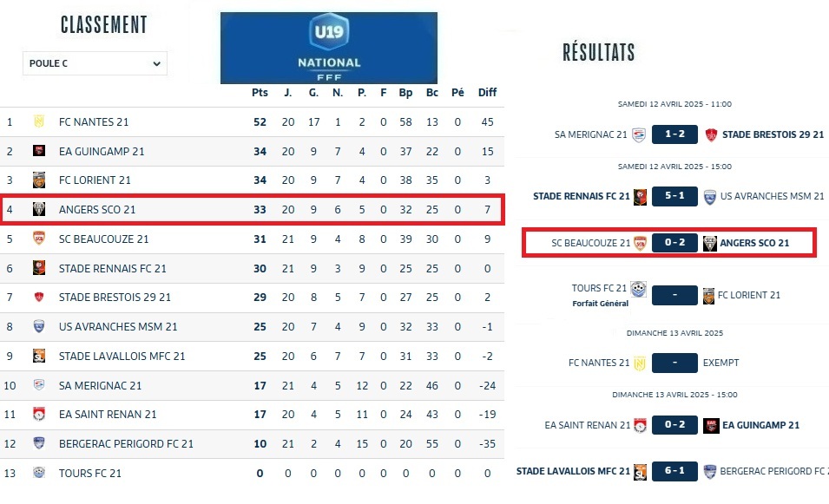Click Stade Lavallois MFC crest in standings
This screenshot has width=829, height=504.
coord(38,356)
